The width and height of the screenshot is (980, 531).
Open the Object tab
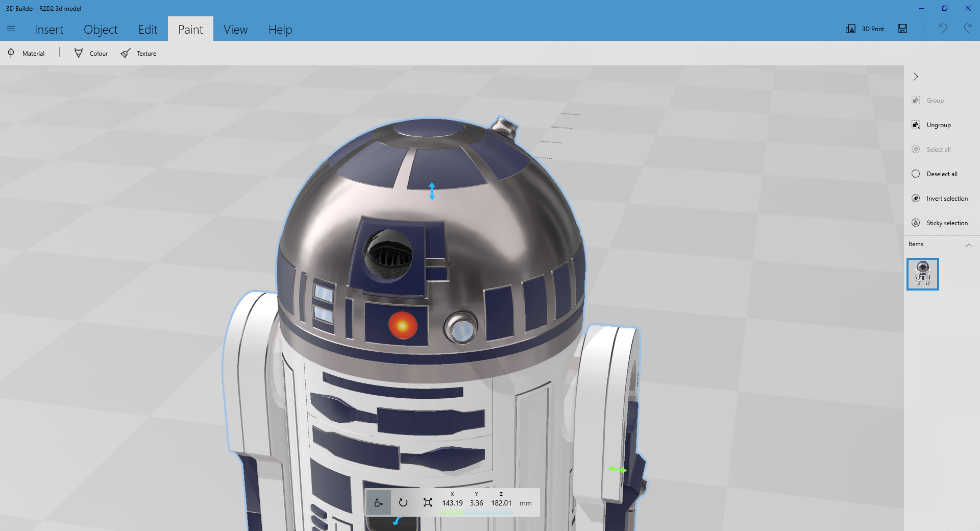pos(101,30)
